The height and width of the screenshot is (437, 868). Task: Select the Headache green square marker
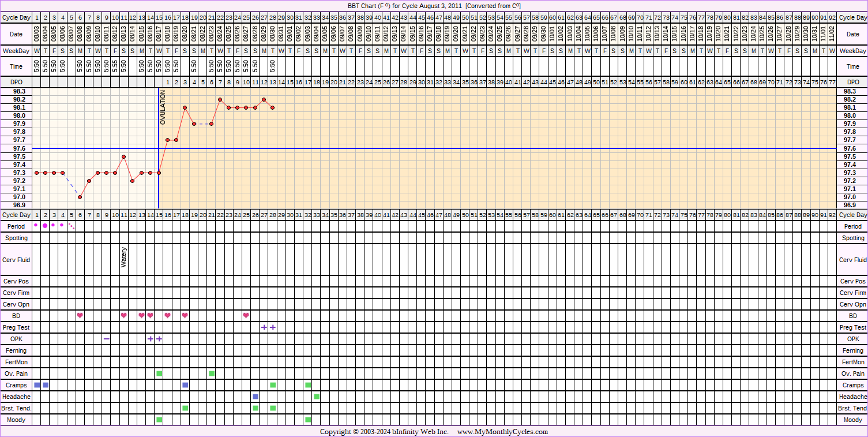[317, 397]
